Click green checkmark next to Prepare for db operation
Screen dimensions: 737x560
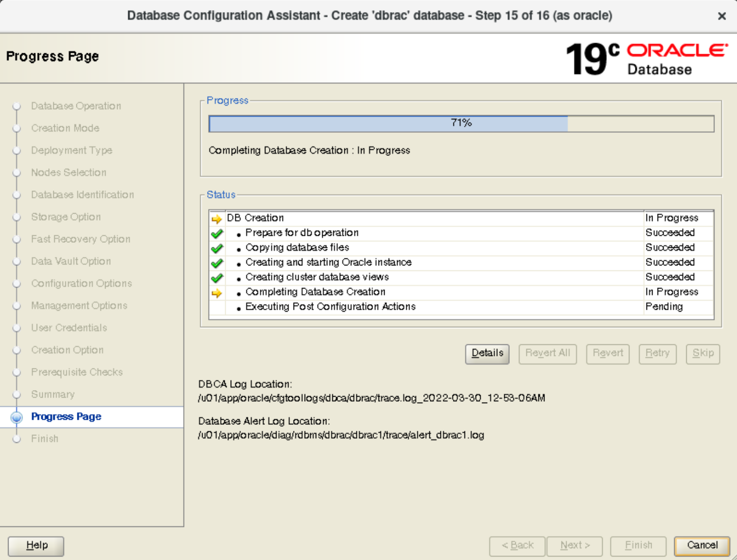(x=217, y=233)
